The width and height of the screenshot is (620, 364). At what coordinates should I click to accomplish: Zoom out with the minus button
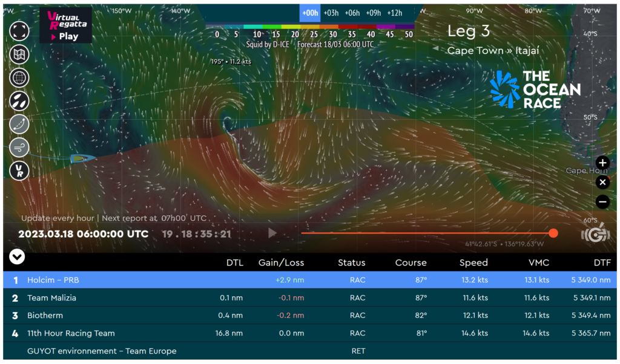[602, 202]
